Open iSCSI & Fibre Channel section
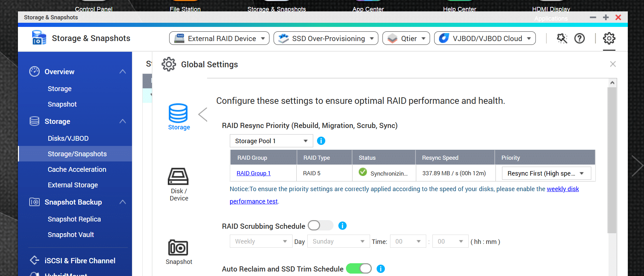 click(x=80, y=261)
